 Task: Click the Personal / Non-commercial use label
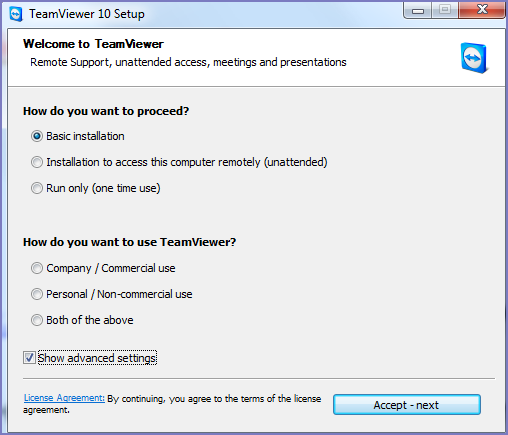(119, 294)
